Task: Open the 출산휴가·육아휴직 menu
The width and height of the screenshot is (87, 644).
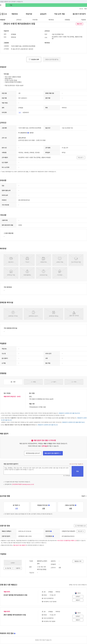Action: [x=79, y=14]
